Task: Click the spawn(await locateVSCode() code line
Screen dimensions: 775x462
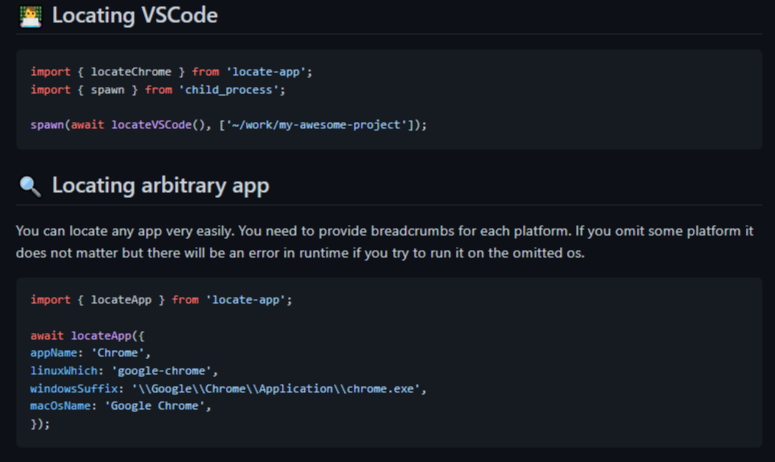Action: click(229, 125)
